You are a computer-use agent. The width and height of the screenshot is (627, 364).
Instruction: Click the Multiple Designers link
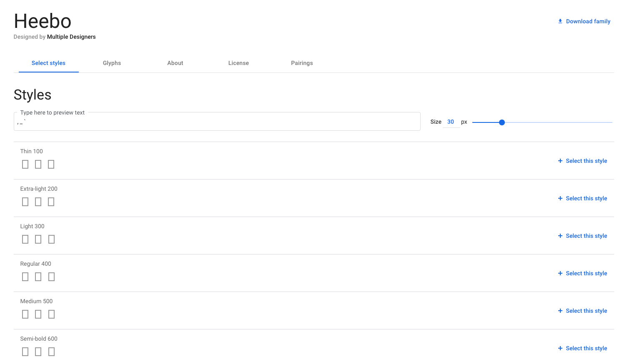71,37
